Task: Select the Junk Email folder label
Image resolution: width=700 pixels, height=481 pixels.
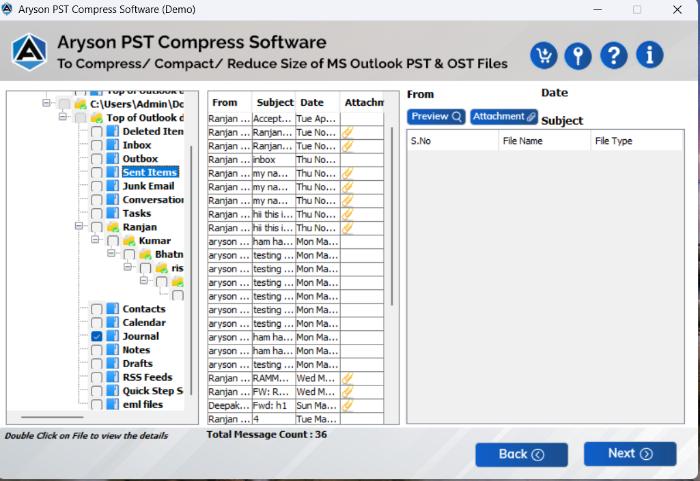Action: click(x=148, y=186)
